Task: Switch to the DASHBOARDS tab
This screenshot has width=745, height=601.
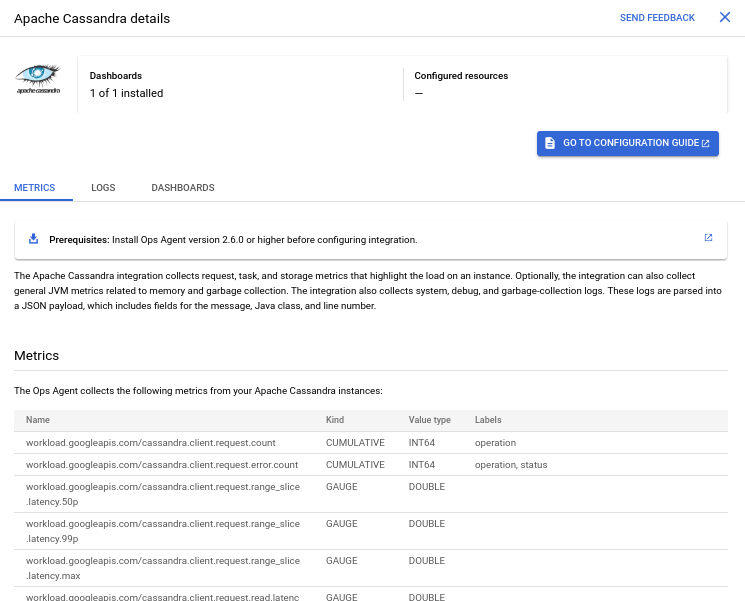Action: [x=182, y=188]
